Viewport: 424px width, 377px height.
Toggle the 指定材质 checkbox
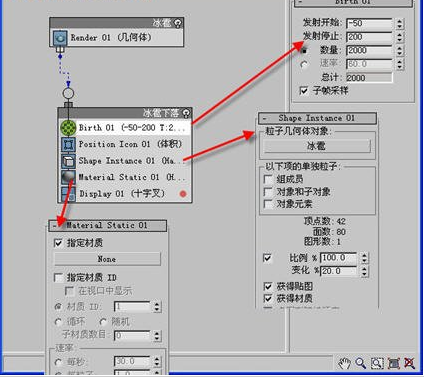click(x=58, y=243)
